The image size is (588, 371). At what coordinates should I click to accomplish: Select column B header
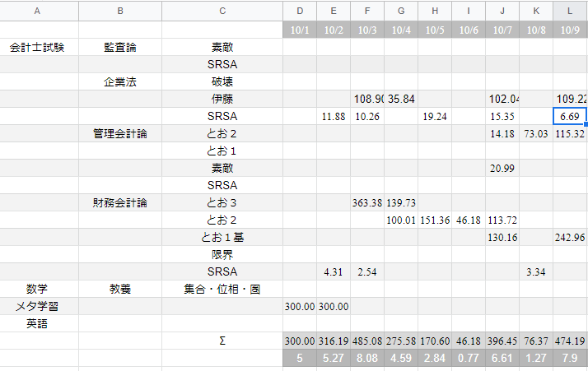click(x=120, y=11)
